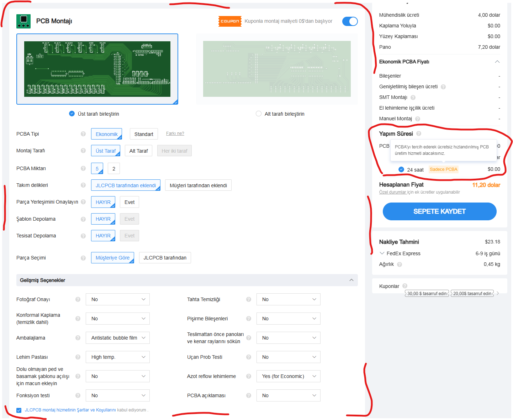This screenshot has width=513, height=420.
Task: Click the SEPETE KAYDET button
Action: (439, 211)
